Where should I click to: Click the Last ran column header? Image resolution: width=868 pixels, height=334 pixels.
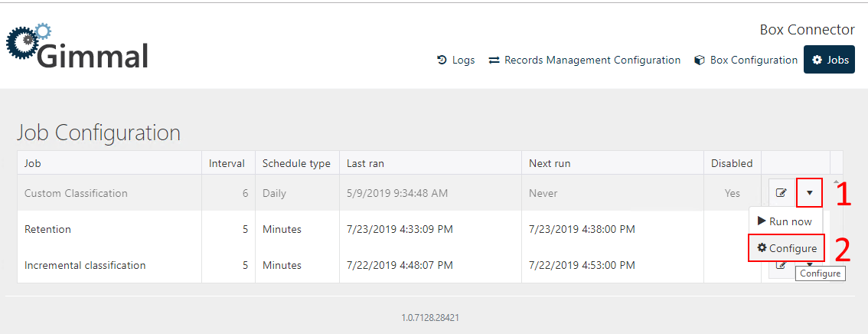click(x=365, y=163)
